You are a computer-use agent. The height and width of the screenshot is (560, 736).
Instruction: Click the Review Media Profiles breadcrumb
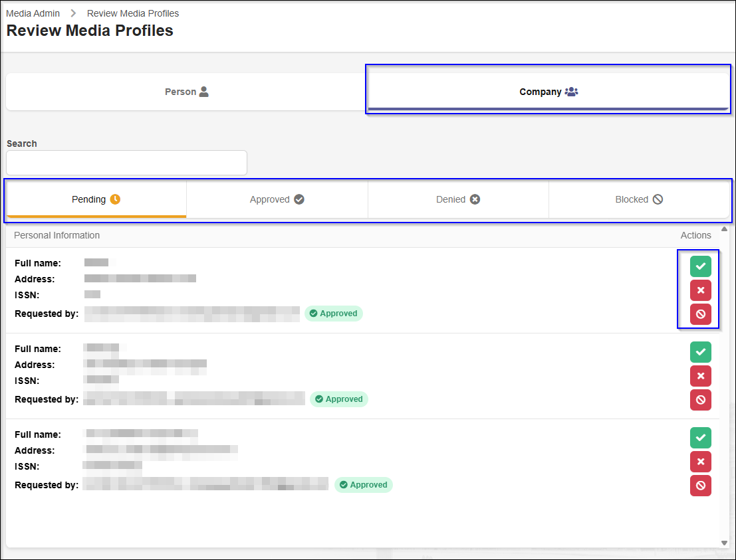(133, 13)
